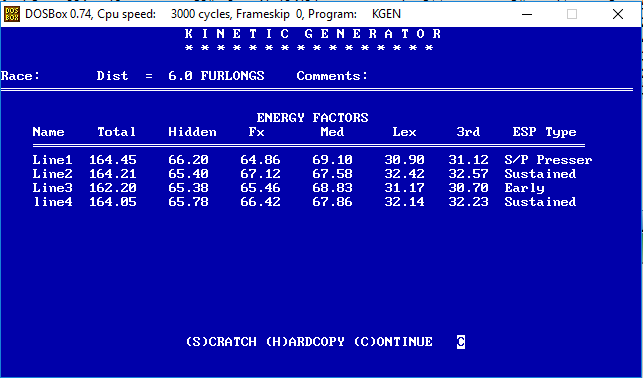Click 3rd value 30.70
Viewport: 643px width, 378px height.
[x=468, y=187]
